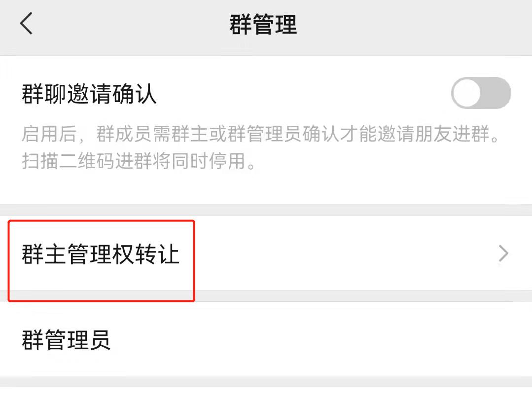Click the gray track of the invite switch

tap(497, 93)
